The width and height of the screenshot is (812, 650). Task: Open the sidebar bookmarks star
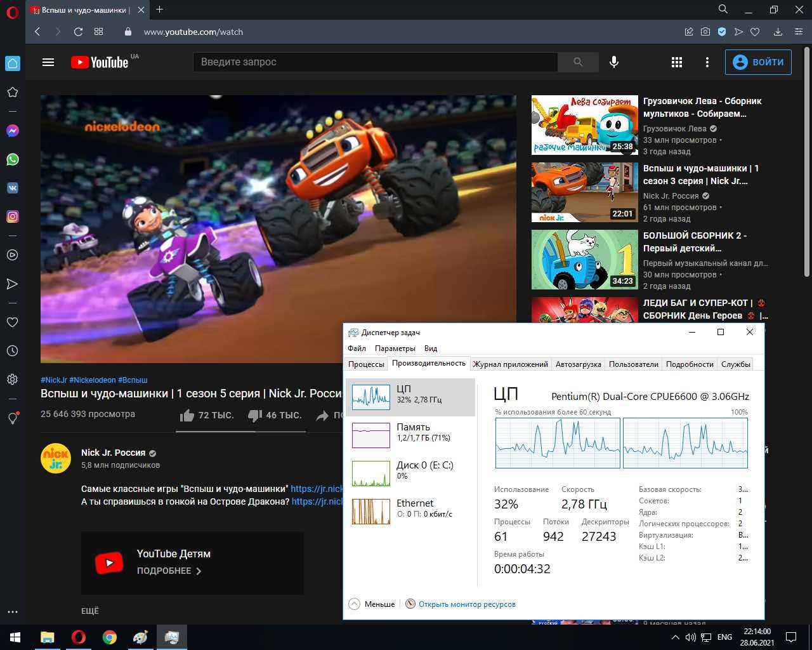(x=12, y=92)
